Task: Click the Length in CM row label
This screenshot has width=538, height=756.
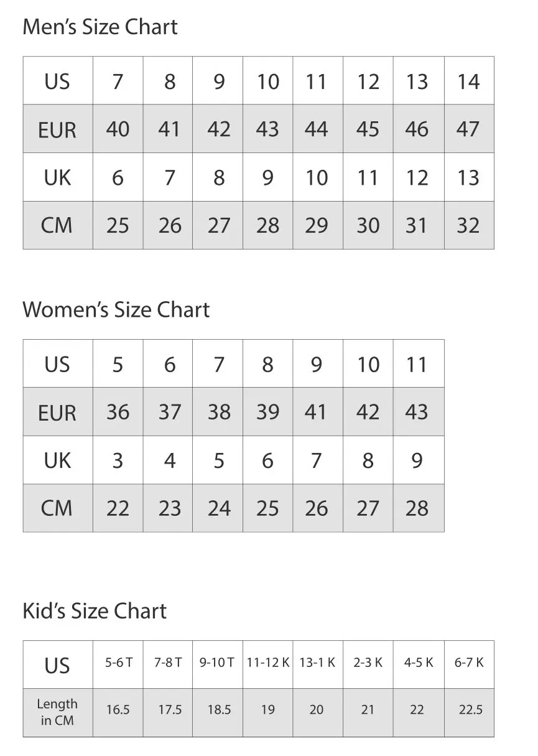Action: 57,712
